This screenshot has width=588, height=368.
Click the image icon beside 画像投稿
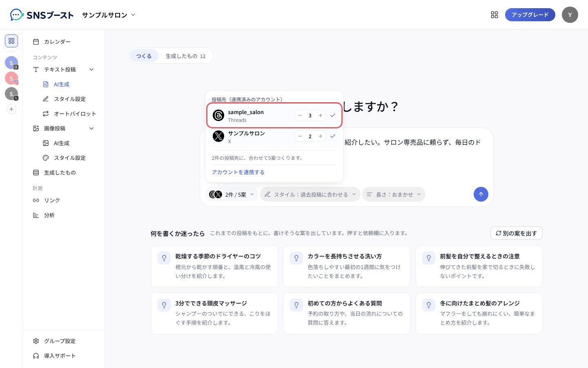coord(36,128)
